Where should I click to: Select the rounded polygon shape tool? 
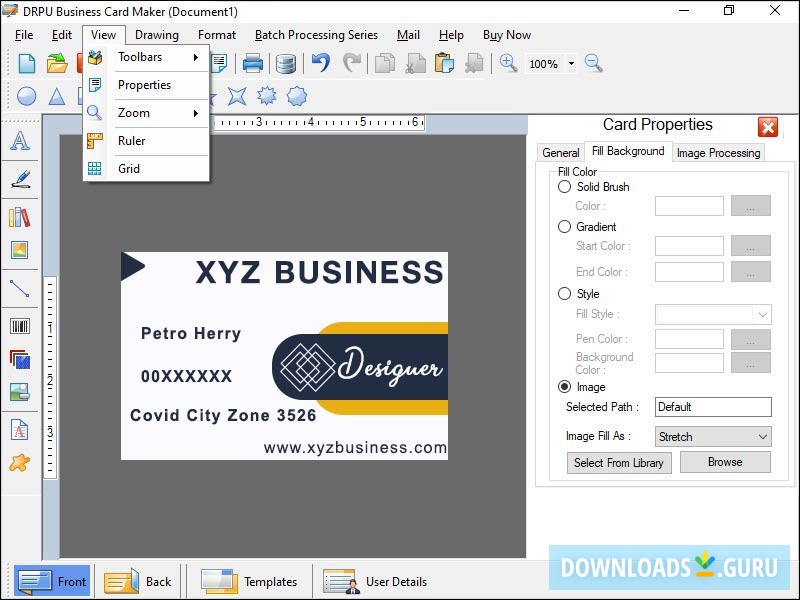[x=297, y=95]
